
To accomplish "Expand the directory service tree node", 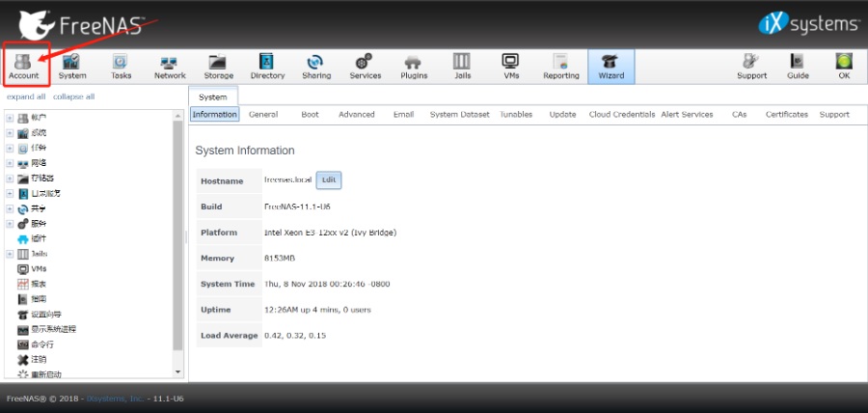I will (x=10, y=193).
